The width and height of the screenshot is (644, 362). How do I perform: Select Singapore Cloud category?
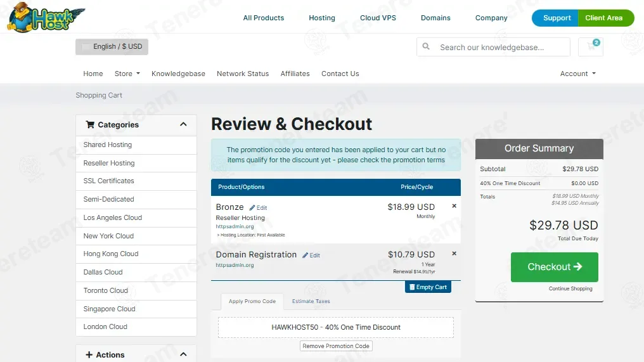tap(136, 309)
